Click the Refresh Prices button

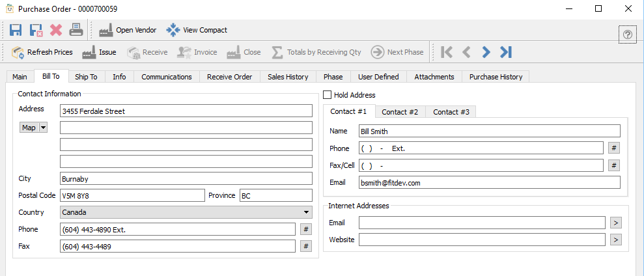pyautogui.click(x=42, y=52)
